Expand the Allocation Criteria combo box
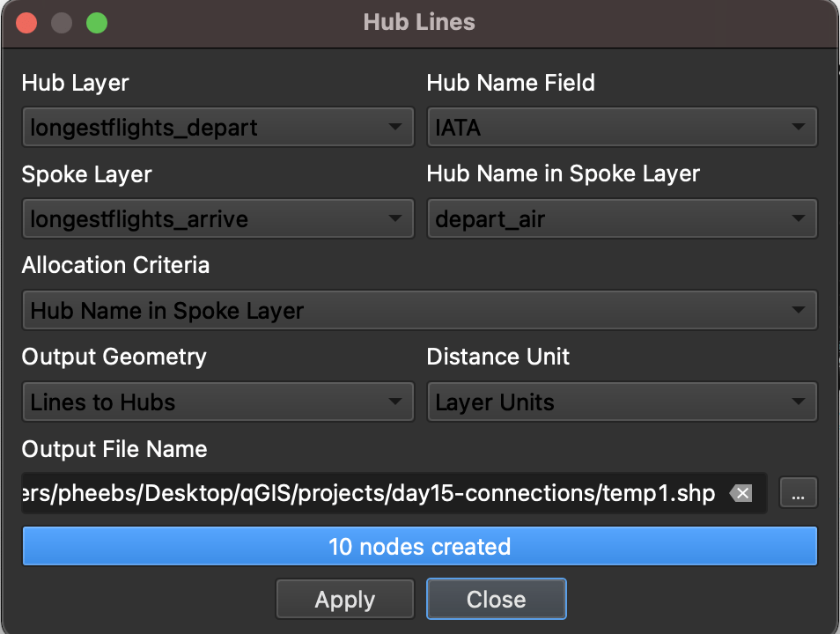840x634 pixels. point(419,311)
